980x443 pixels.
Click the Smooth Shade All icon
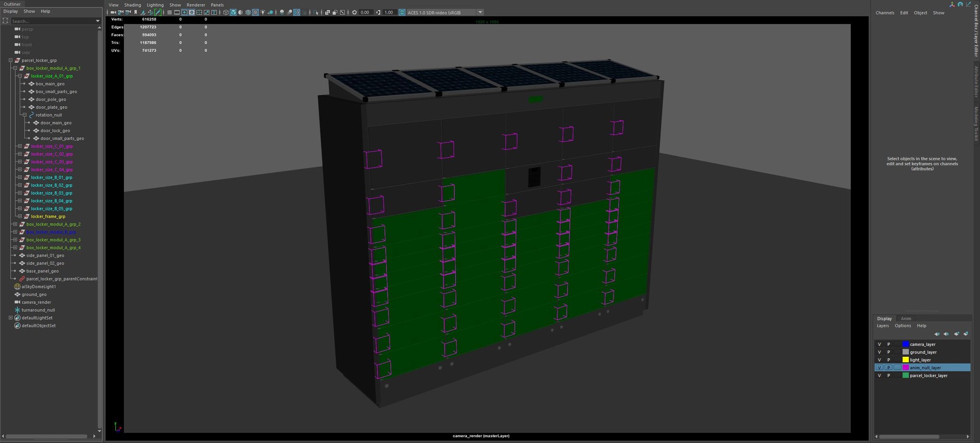click(233, 12)
